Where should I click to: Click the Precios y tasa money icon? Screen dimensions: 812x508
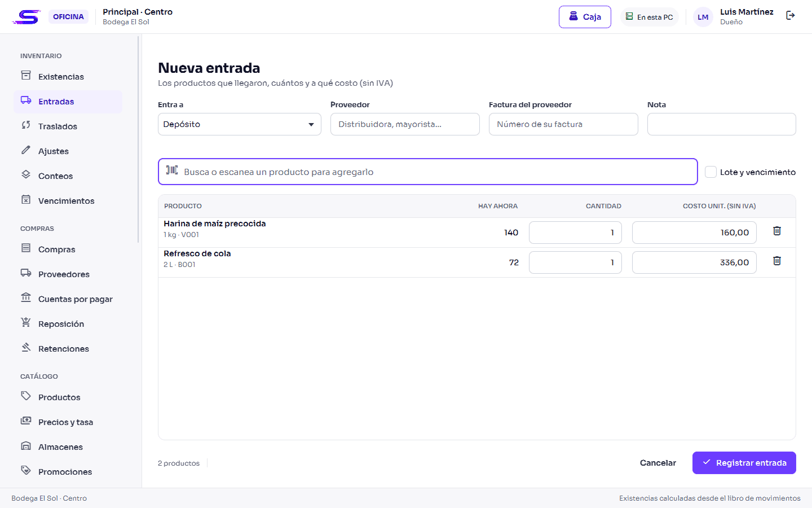click(26, 421)
